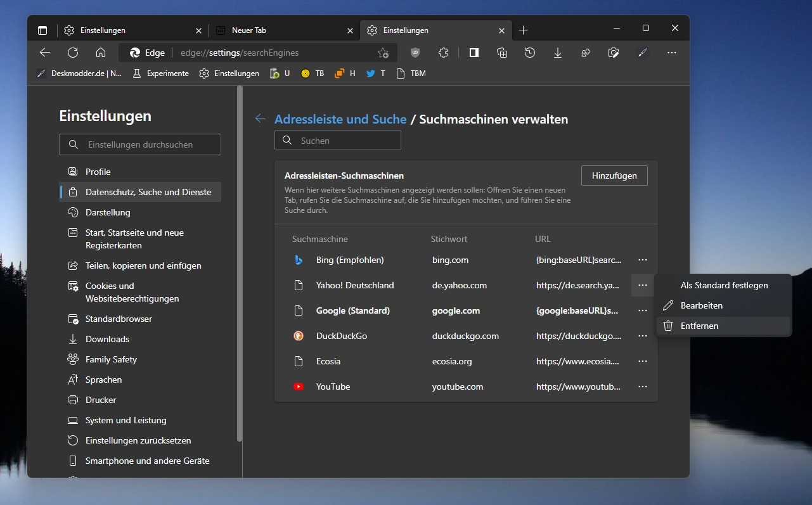The width and height of the screenshot is (812, 505).
Task: Open Deskmodder.de bookmark
Action: point(79,74)
